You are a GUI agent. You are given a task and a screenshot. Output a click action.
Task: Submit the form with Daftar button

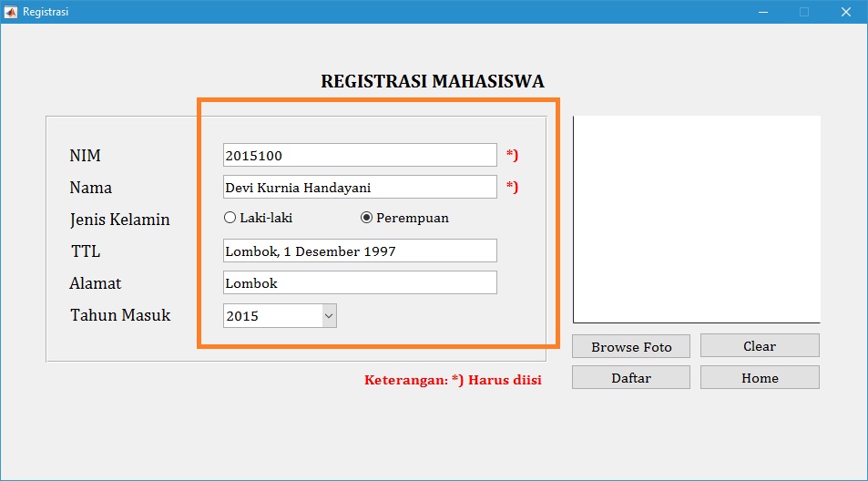click(x=631, y=378)
